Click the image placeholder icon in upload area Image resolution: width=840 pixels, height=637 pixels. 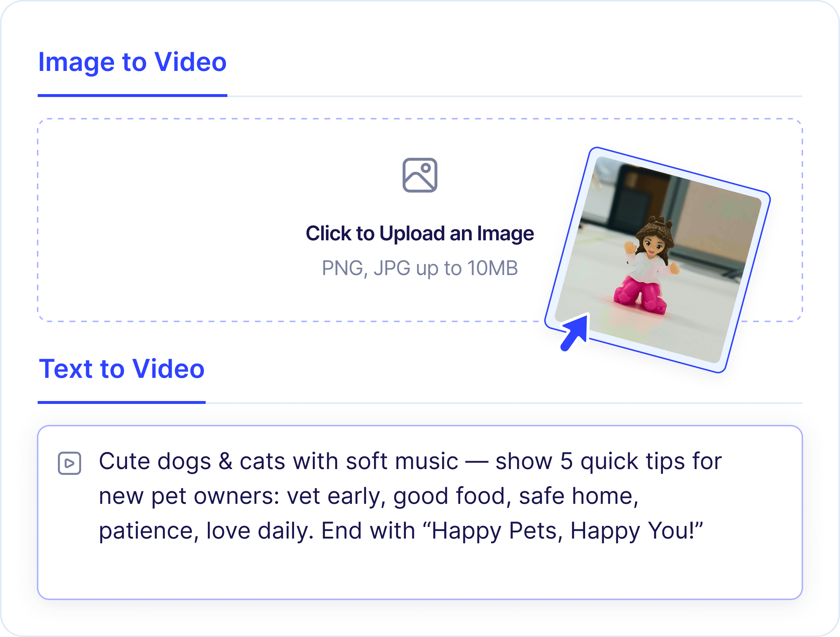[x=420, y=175]
